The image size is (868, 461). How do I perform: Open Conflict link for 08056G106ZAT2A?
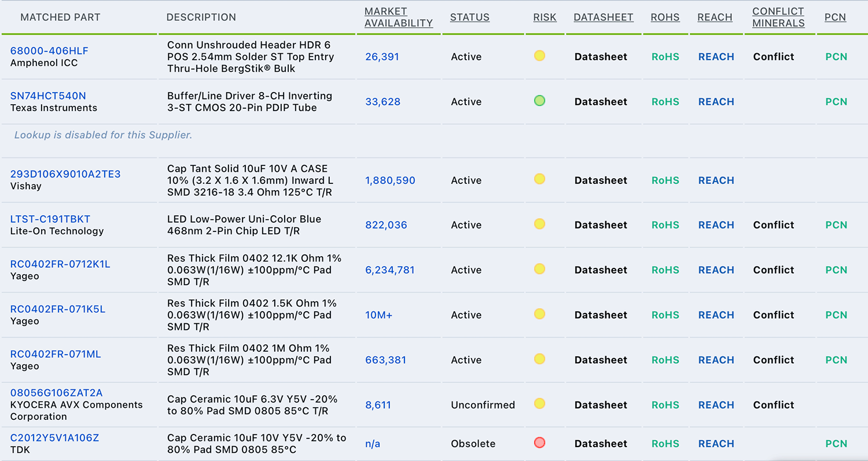(x=774, y=405)
